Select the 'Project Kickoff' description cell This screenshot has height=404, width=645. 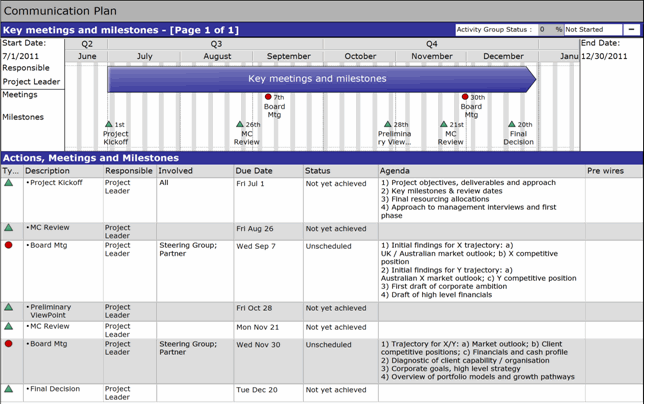click(63, 200)
